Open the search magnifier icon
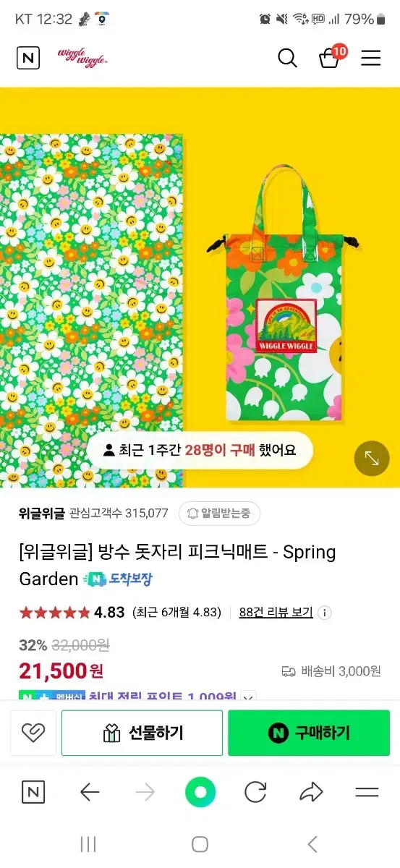This screenshot has height=868, width=400. click(287, 58)
